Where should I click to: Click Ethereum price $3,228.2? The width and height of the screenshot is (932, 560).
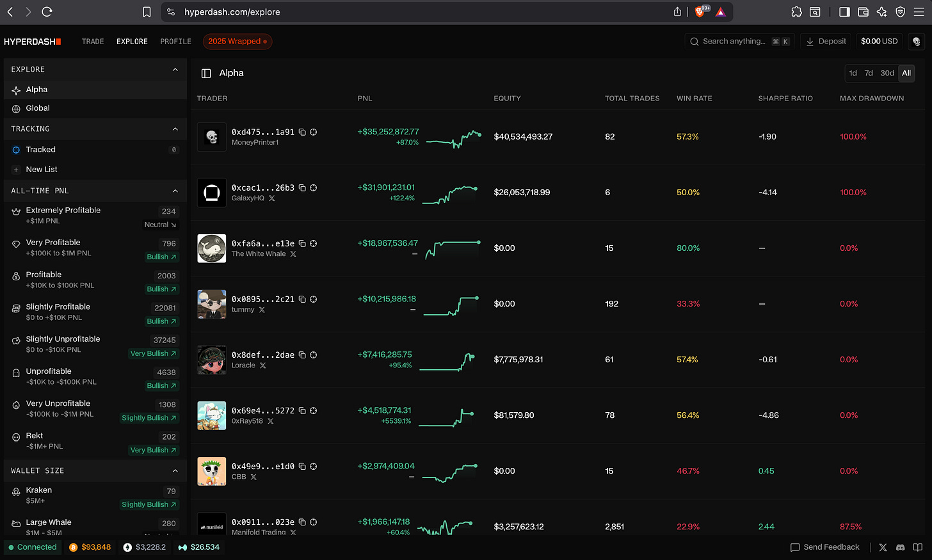(145, 547)
